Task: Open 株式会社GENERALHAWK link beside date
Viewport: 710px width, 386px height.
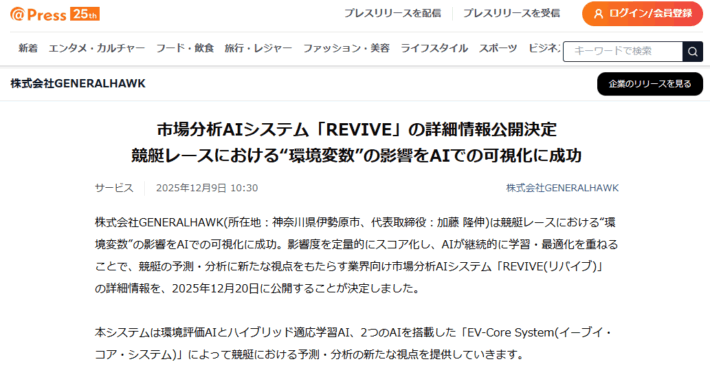Action: coord(562,188)
